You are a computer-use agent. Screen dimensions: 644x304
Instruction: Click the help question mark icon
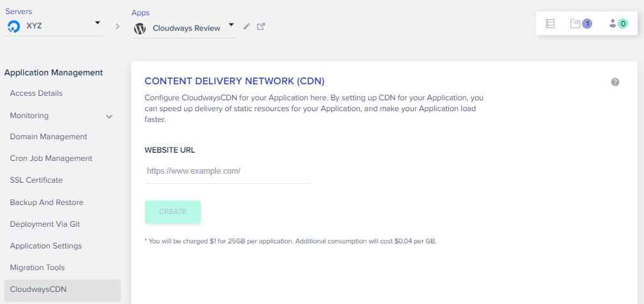pyautogui.click(x=615, y=82)
